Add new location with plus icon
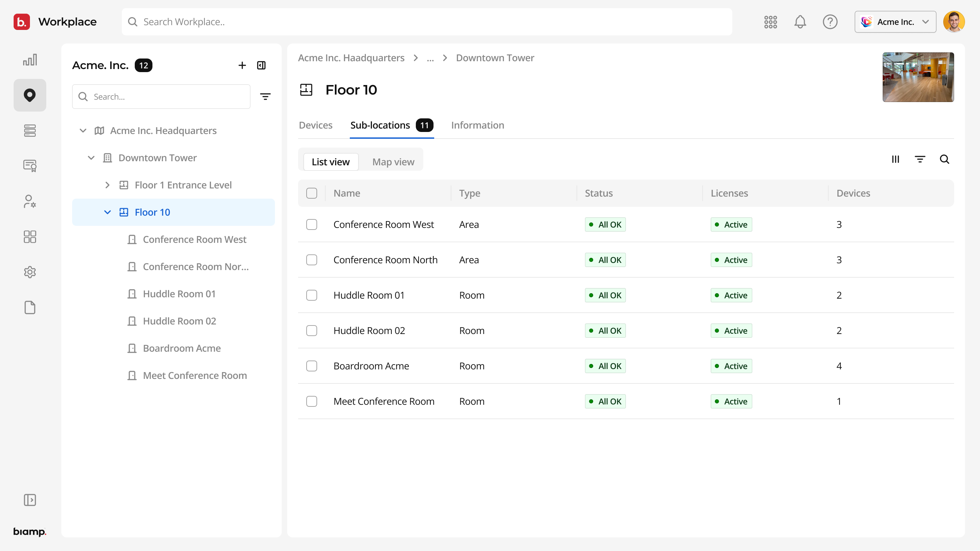Screen dimensions: 980x551 242,65
